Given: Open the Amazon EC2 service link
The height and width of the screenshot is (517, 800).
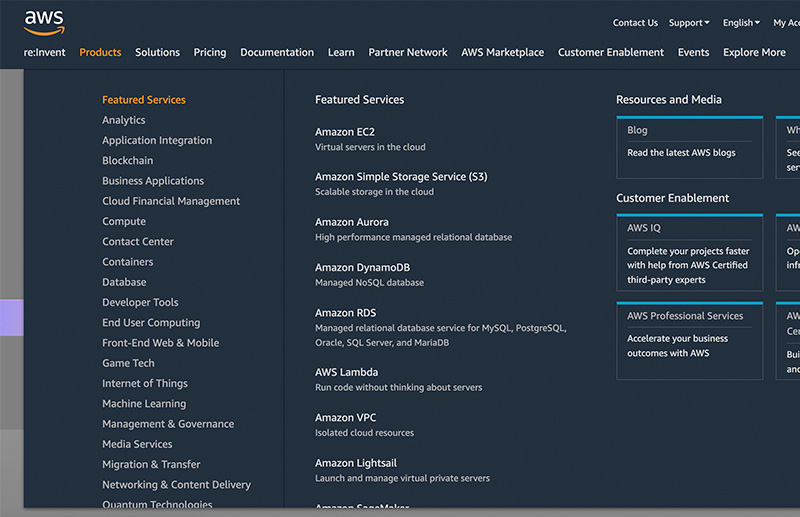Looking at the screenshot, I should pos(344,132).
